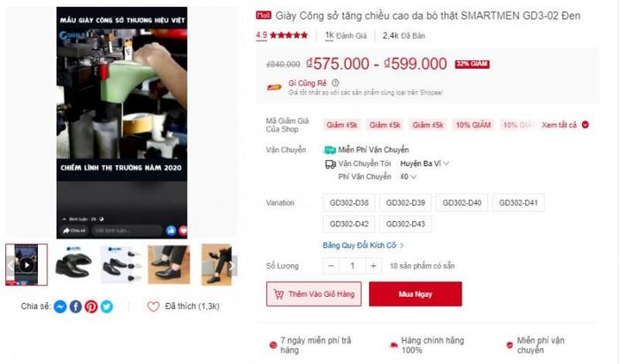
Task: Click the Gì Cũng Rẻ help icon
Action: click(x=335, y=83)
